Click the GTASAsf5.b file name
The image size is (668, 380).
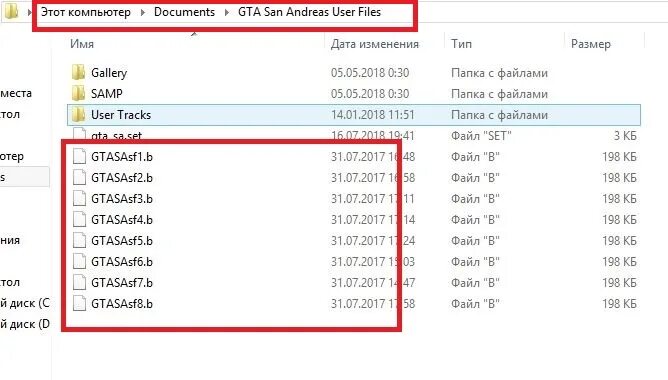(122, 241)
